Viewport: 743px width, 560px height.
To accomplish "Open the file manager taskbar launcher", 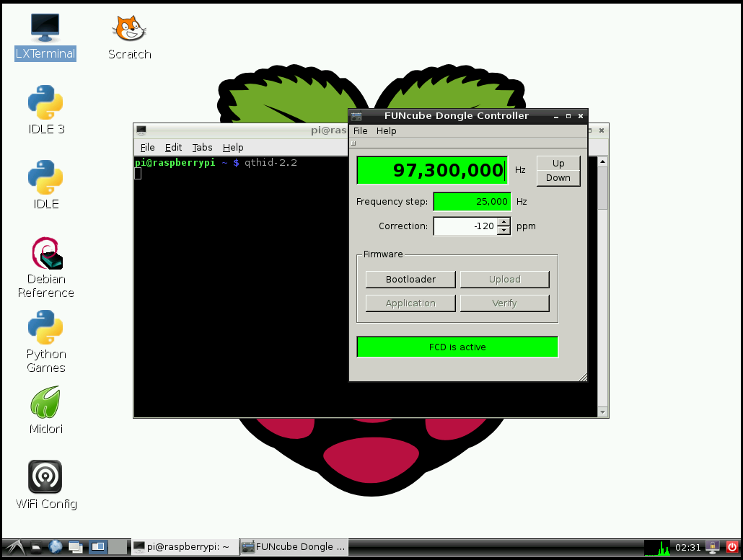I will tap(36, 547).
